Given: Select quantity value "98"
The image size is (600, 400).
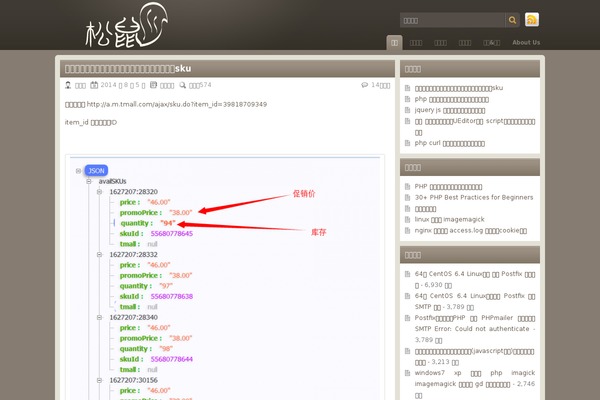Looking at the screenshot, I should (166, 349).
